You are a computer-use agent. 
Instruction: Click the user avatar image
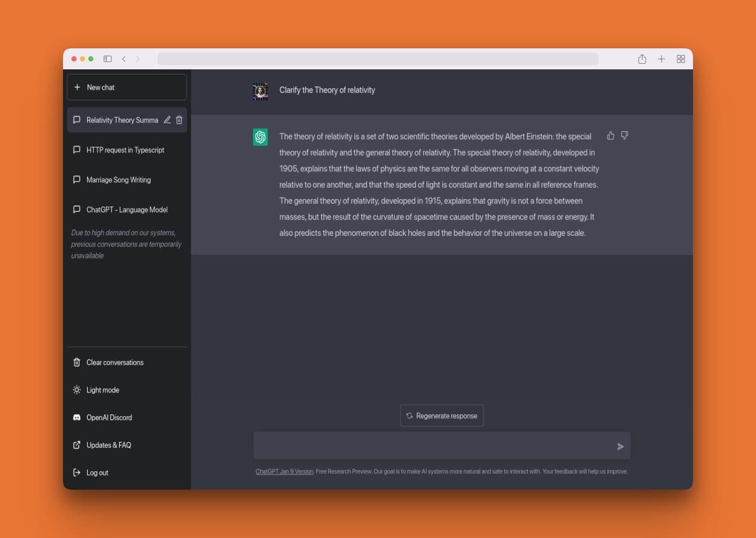(260, 91)
